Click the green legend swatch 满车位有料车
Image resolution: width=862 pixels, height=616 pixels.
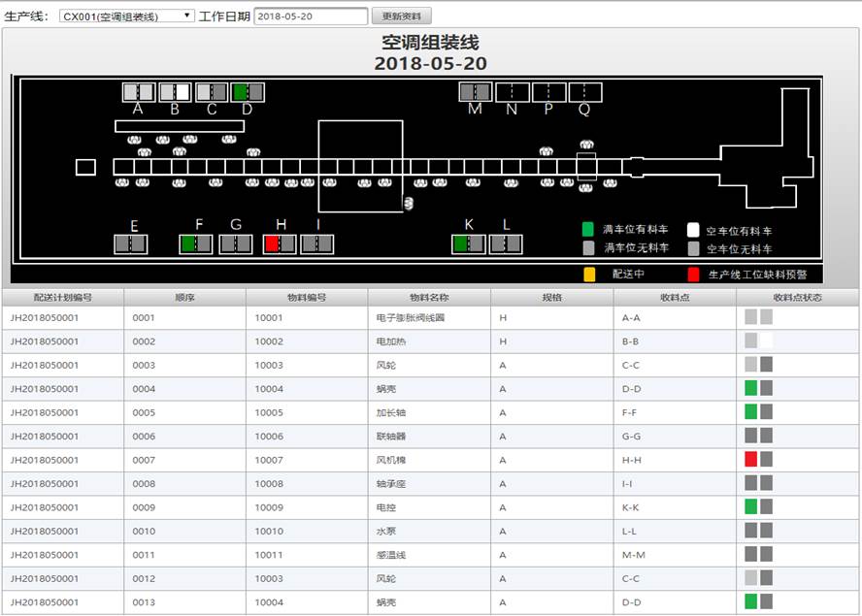587,230
